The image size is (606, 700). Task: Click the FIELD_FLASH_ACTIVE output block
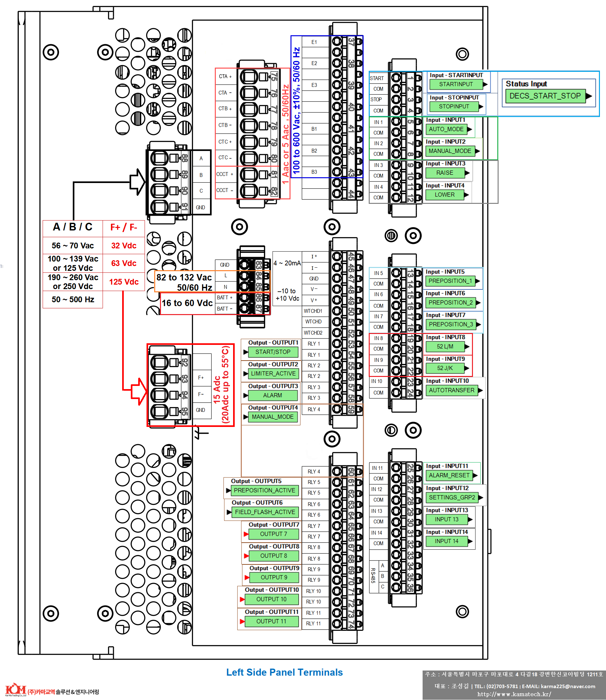coord(265,512)
